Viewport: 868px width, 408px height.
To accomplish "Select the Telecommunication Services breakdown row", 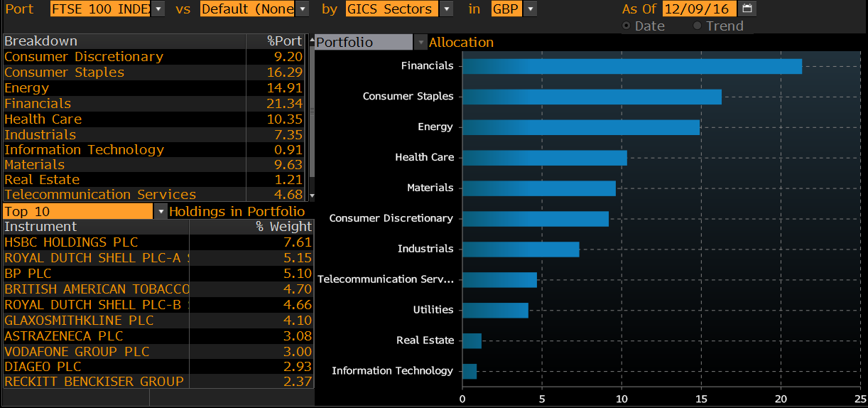I will [154, 194].
